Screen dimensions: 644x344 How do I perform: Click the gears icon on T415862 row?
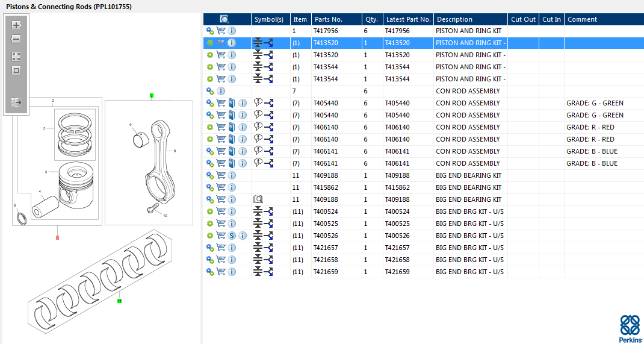pyautogui.click(x=210, y=187)
